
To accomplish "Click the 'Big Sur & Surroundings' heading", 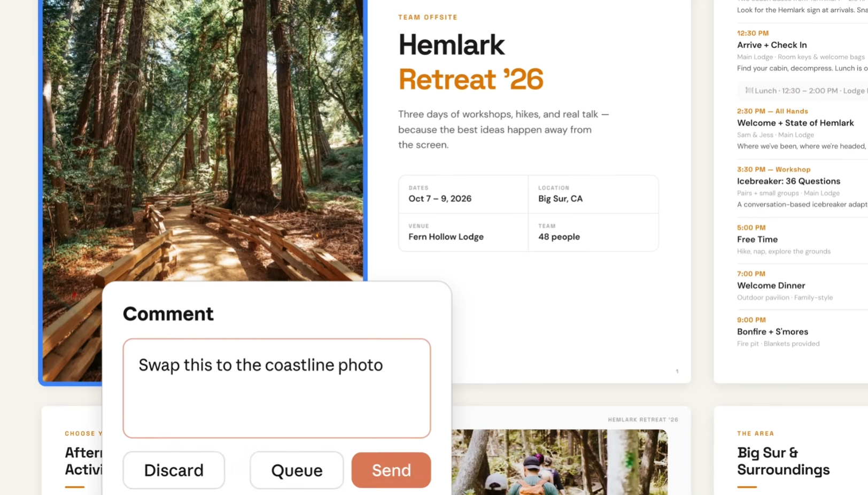I will tap(783, 461).
